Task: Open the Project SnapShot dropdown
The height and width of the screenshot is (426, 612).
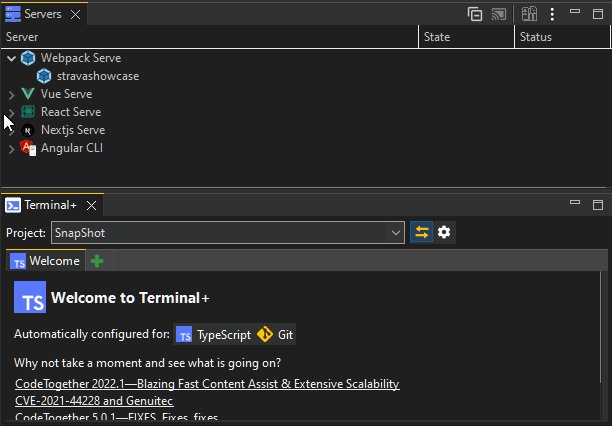Action: coord(228,233)
